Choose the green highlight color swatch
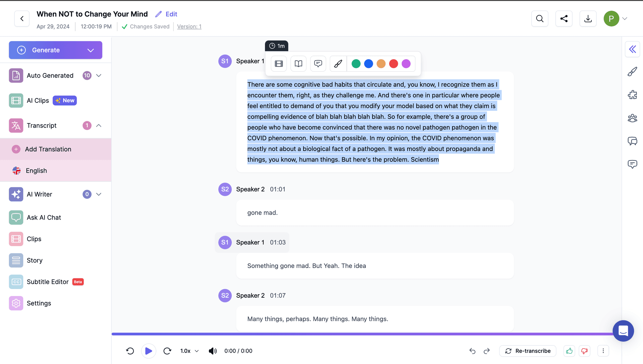This screenshot has height=364, width=643. pos(356,64)
